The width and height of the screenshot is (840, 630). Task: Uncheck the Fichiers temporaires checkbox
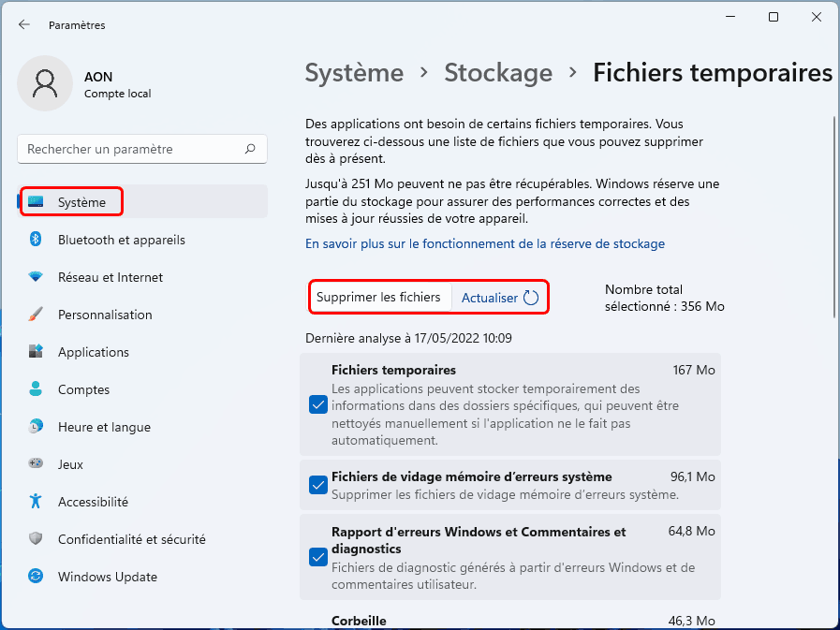(317, 404)
